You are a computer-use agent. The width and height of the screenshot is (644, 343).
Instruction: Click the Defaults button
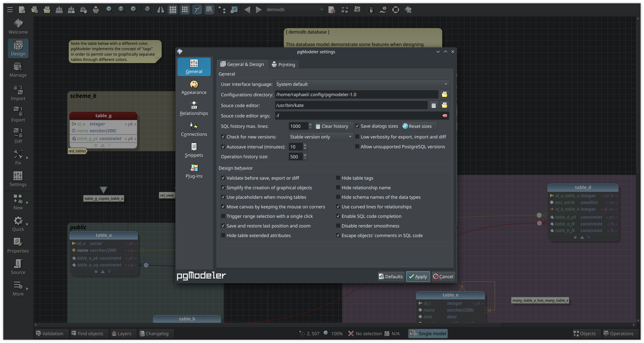point(391,277)
